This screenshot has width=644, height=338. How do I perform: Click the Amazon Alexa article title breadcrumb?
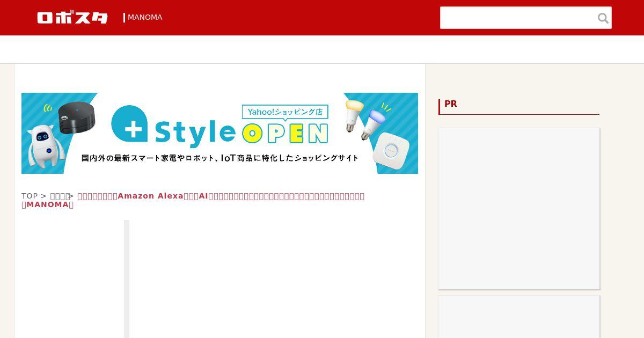[x=193, y=200]
